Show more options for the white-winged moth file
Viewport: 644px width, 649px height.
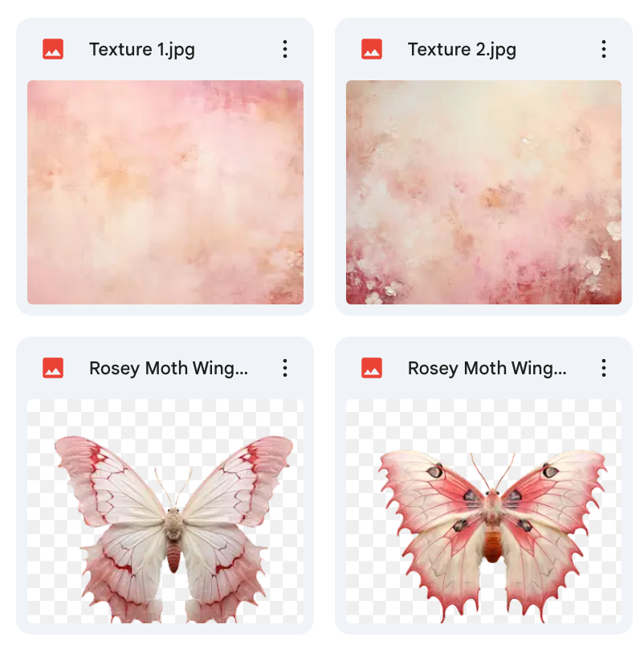coord(285,368)
